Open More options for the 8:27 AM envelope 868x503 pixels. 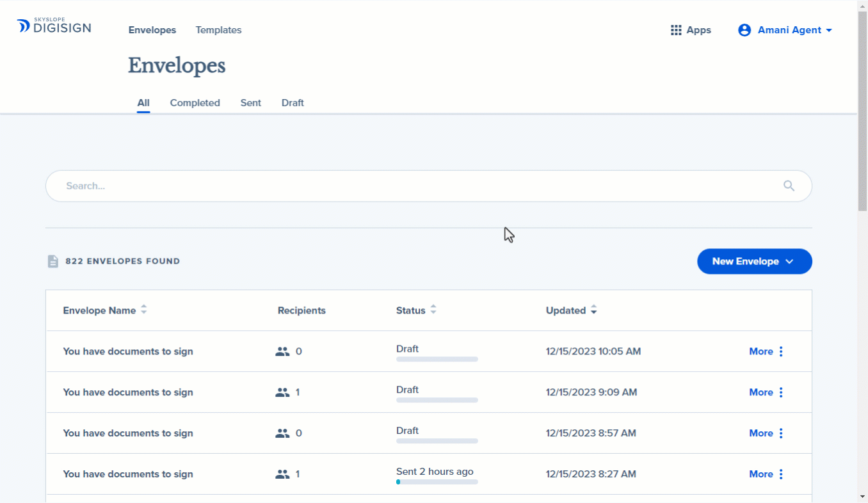click(767, 474)
